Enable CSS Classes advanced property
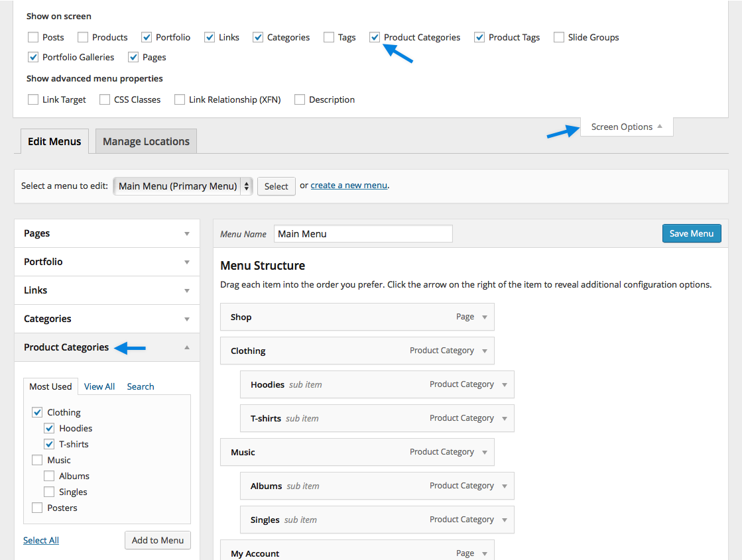742x560 pixels. (105, 100)
